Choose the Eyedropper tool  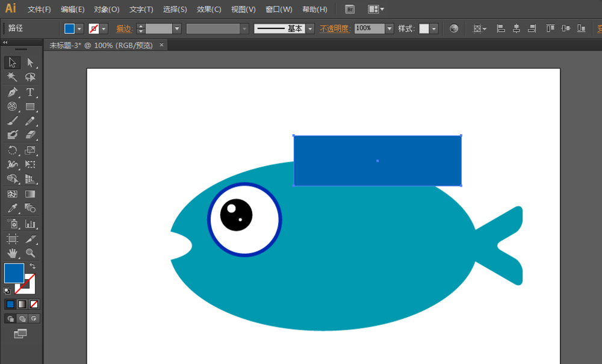(12, 208)
